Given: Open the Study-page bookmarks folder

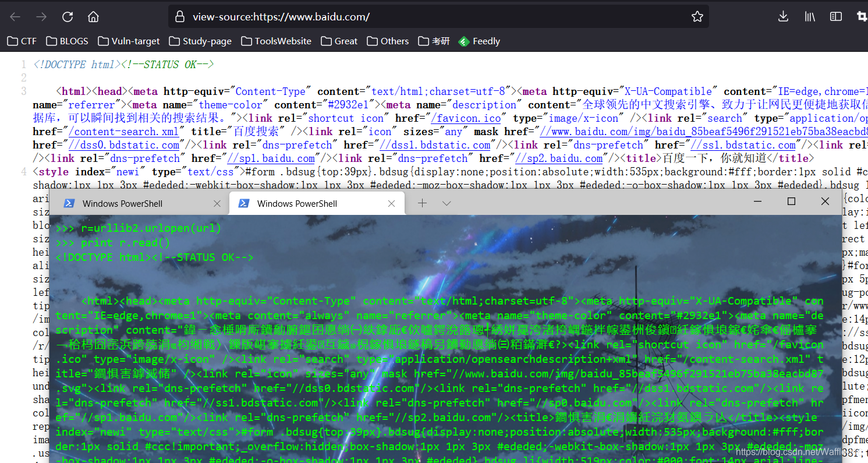Looking at the screenshot, I should click(x=200, y=41).
